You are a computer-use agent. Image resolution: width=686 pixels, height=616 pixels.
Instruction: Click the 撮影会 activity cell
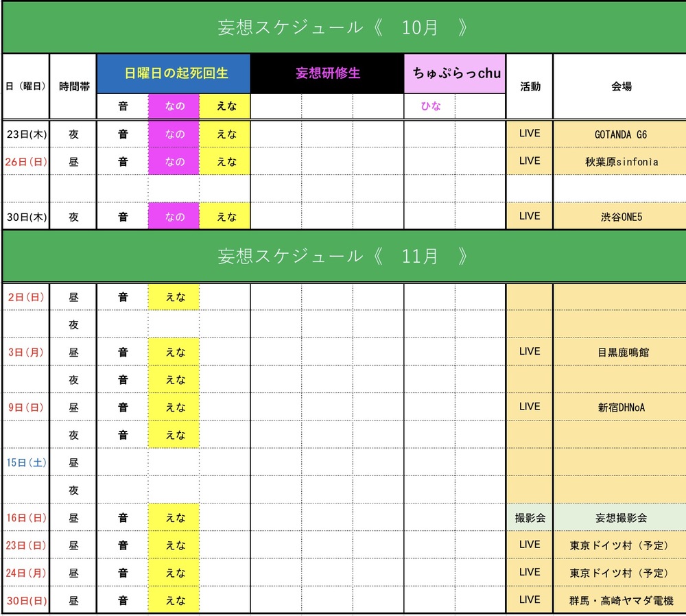click(x=530, y=517)
